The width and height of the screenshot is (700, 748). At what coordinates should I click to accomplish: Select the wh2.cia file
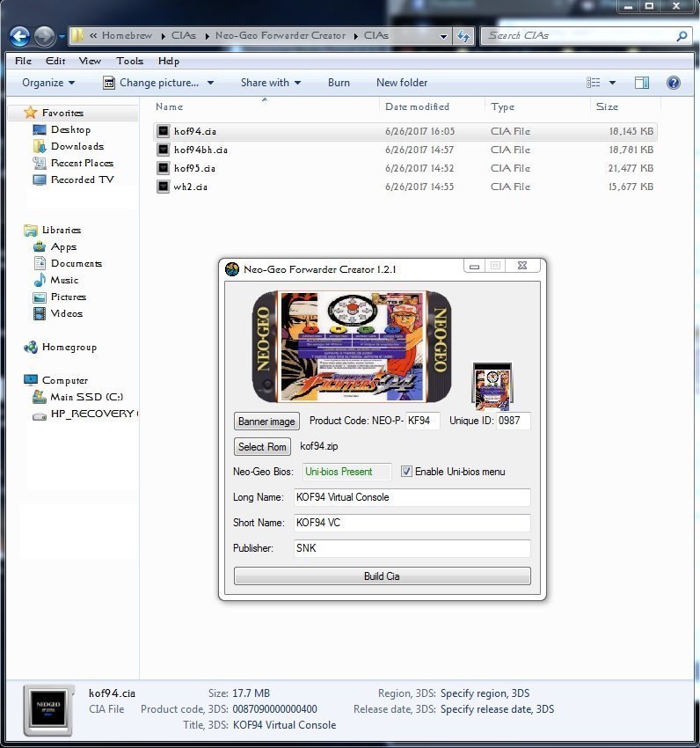tap(405, 187)
